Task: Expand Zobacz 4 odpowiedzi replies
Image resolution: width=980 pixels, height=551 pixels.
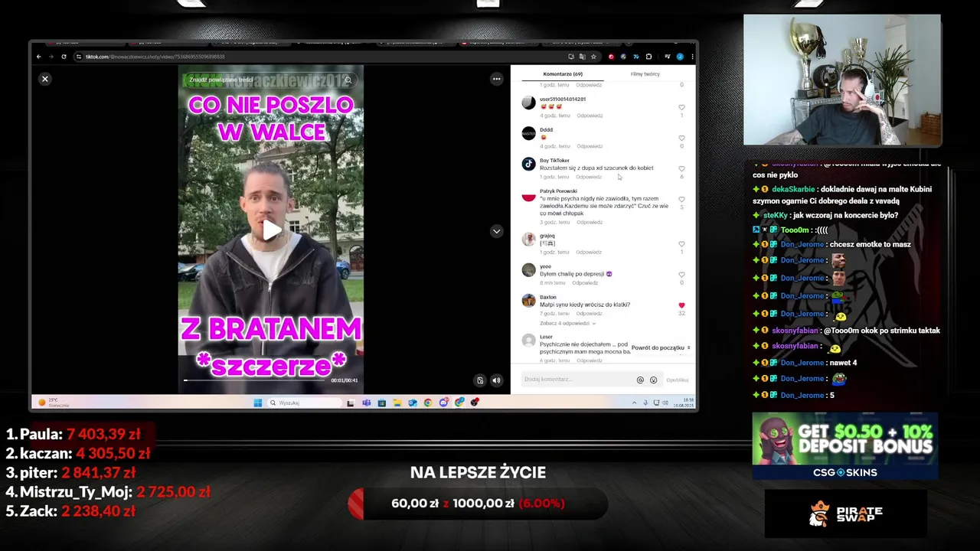Action: click(x=567, y=323)
